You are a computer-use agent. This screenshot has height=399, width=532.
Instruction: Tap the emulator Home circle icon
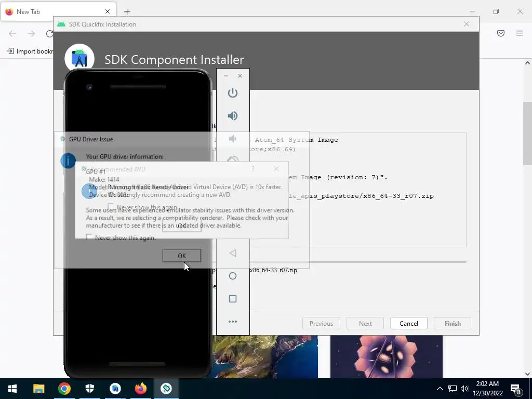pyautogui.click(x=232, y=276)
